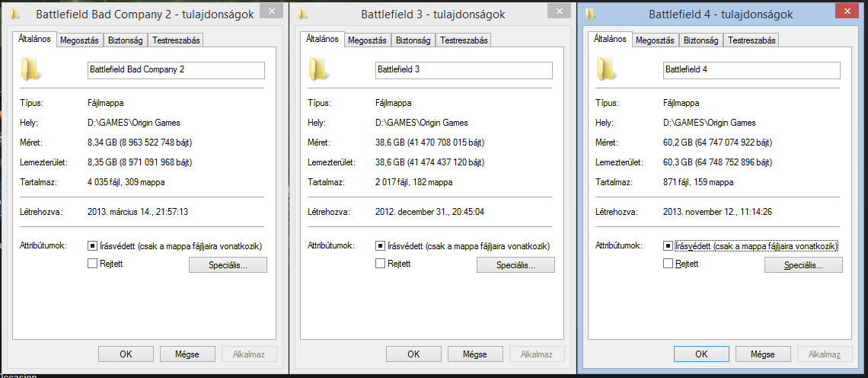This screenshot has height=378, width=868.
Task: Cancel with Mégse in Battlefield 4 window
Action: pos(764,354)
